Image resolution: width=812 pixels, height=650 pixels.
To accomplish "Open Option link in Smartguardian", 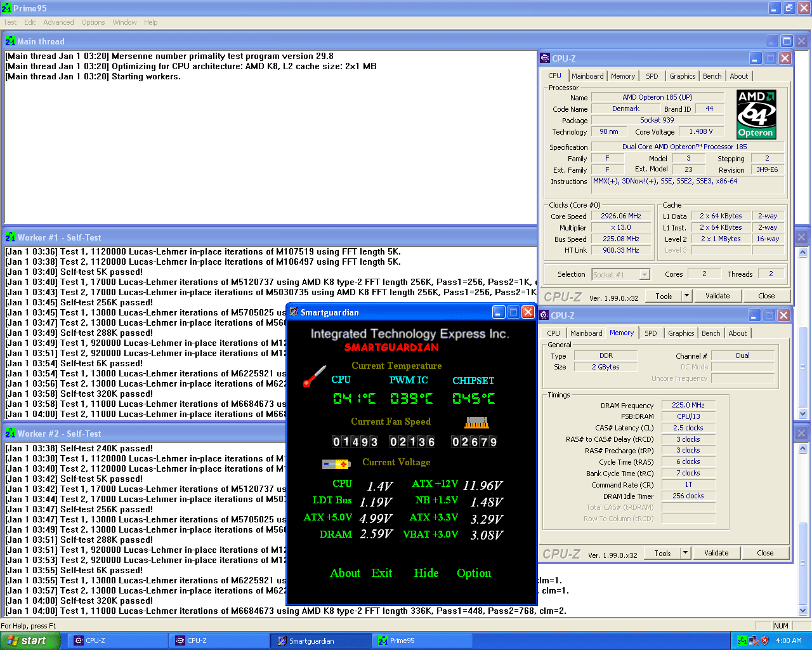I will (474, 573).
